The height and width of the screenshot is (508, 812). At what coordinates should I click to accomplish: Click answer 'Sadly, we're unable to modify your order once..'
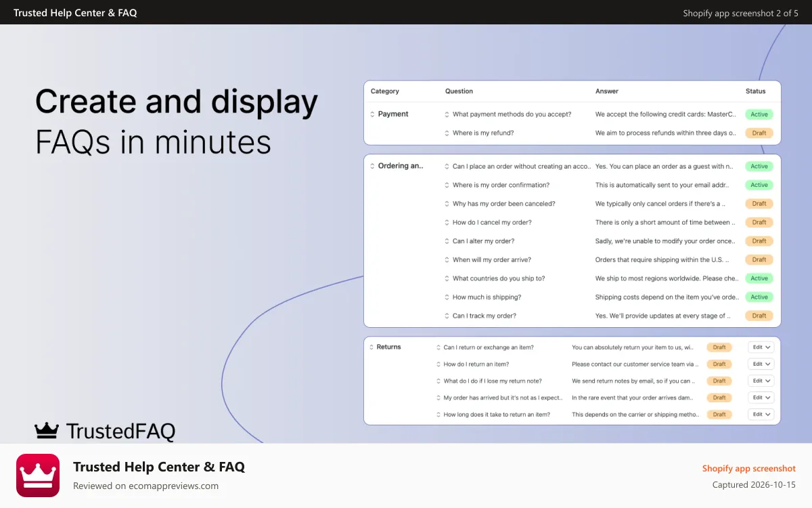click(665, 241)
